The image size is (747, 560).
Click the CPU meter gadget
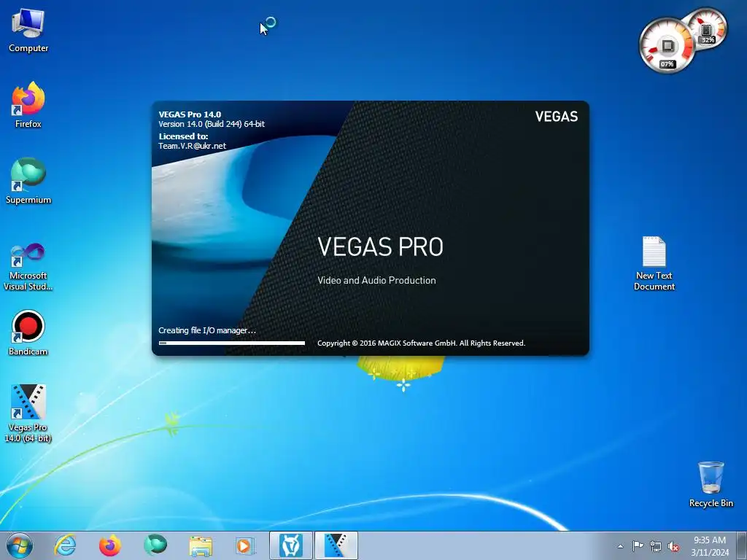click(x=667, y=46)
